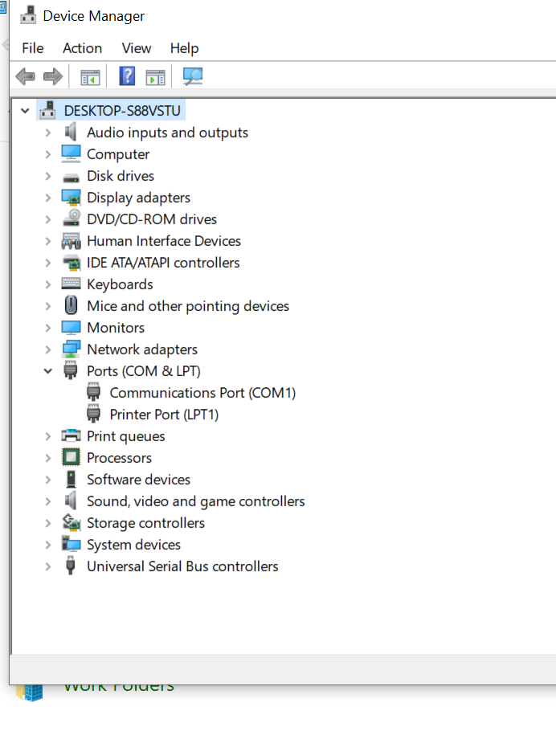Select the Processors chip icon
The image size is (556, 756).
pyautogui.click(x=71, y=457)
